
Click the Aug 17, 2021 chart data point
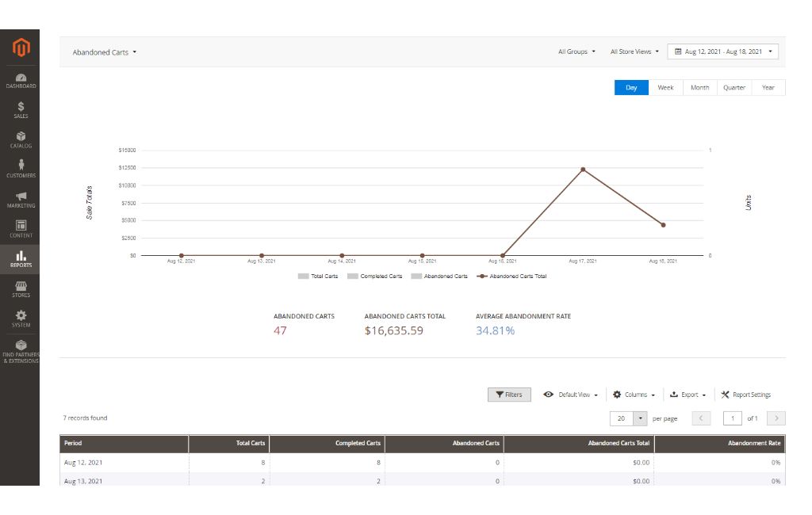coord(583,170)
